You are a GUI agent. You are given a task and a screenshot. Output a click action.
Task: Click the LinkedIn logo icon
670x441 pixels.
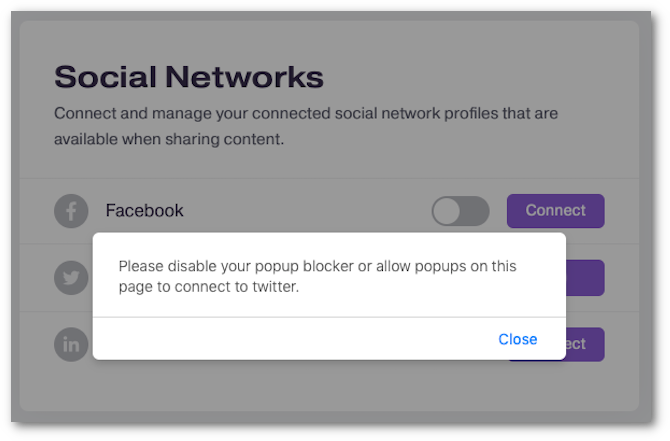click(71, 344)
